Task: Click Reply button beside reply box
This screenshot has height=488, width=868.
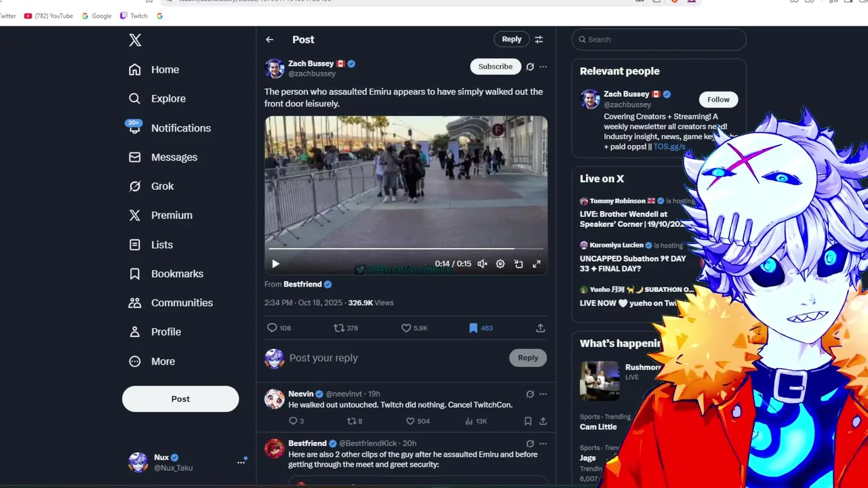Action: pos(528,358)
